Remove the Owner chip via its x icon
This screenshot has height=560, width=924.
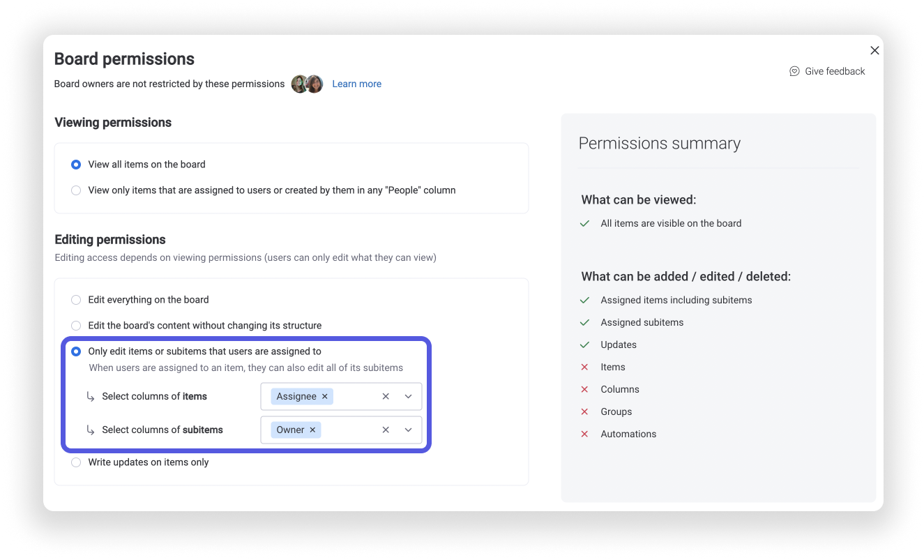(312, 430)
